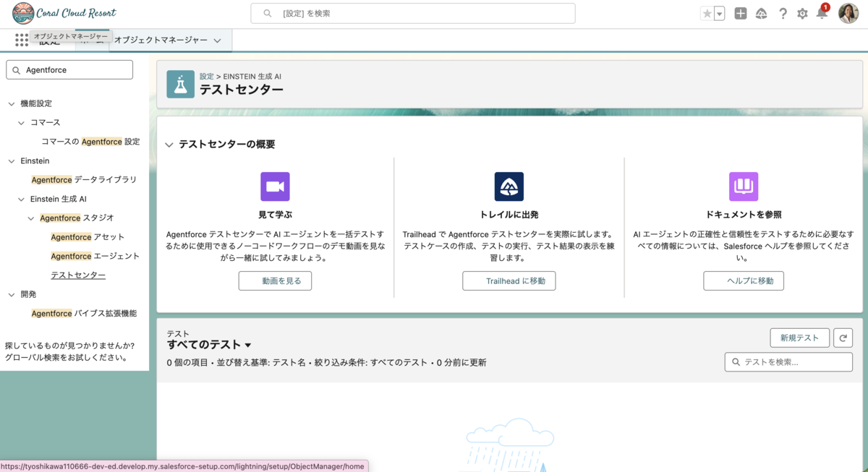Click the Trailhead trail icon

coord(509,186)
